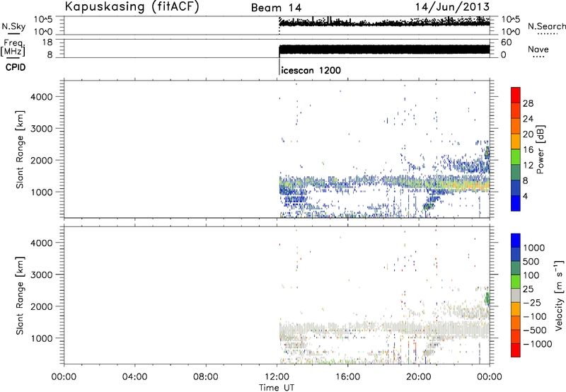Click the red bottom segment of Velocity colorbar

(x=516, y=350)
